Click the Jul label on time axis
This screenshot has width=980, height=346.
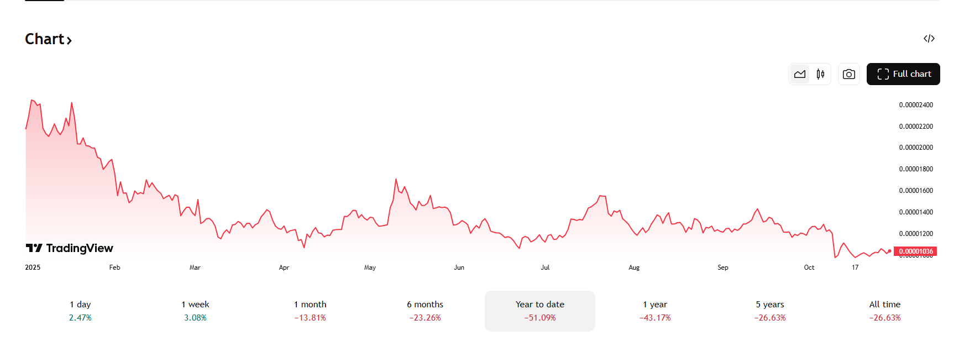click(545, 268)
